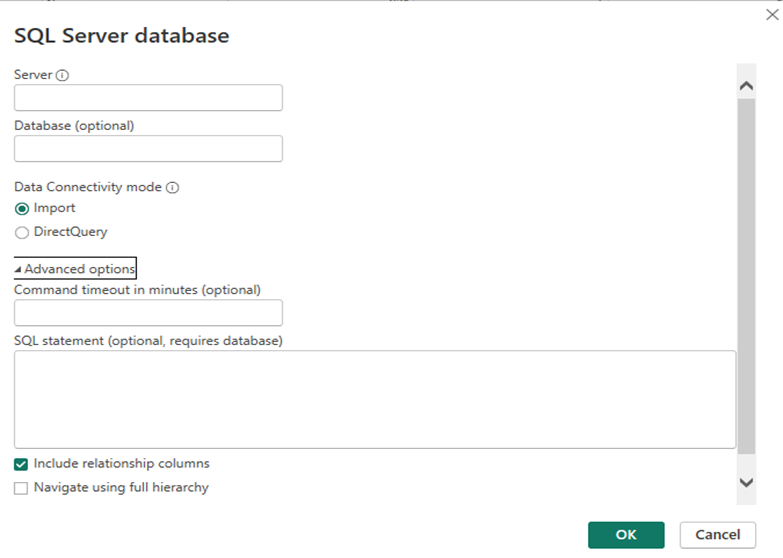Select the DirectQuery radio button
This screenshot has height=558, width=783.
pyautogui.click(x=21, y=233)
